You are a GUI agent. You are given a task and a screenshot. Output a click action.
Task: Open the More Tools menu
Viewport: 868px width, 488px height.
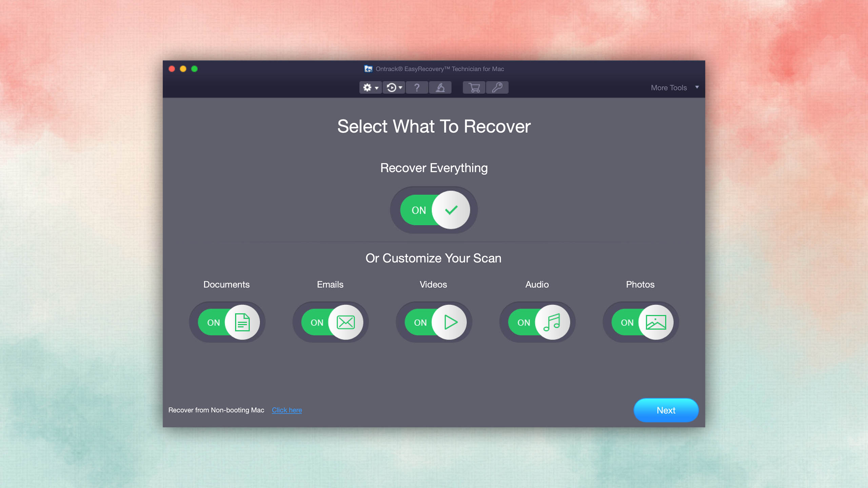coord(674,87)
